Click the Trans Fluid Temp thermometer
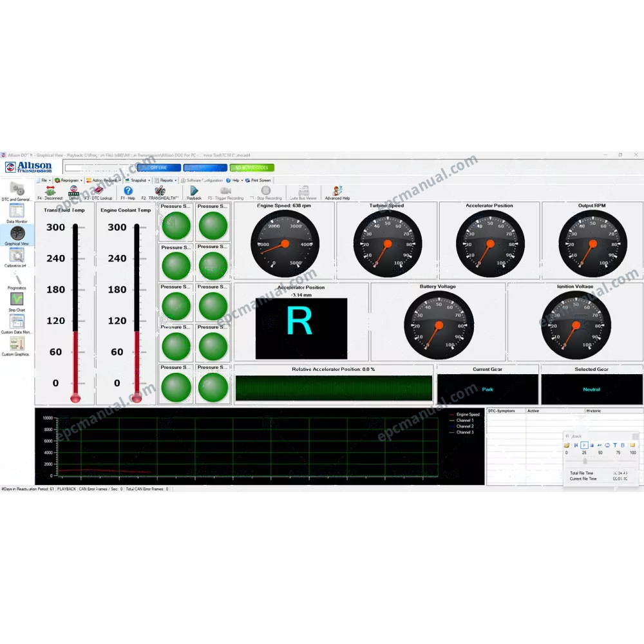 tap(75, 313)
